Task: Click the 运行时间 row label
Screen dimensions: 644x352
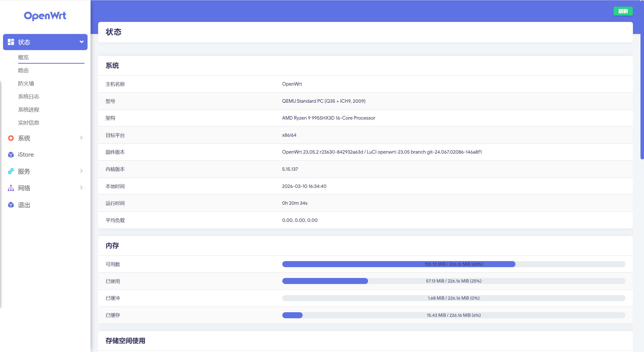Action: [x=115, y=203]
